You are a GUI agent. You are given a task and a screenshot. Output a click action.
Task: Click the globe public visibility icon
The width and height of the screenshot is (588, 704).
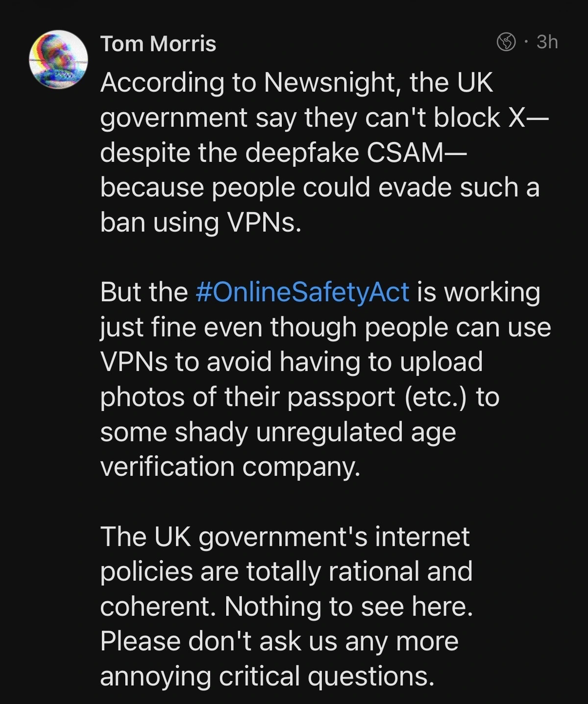(506, 42)
